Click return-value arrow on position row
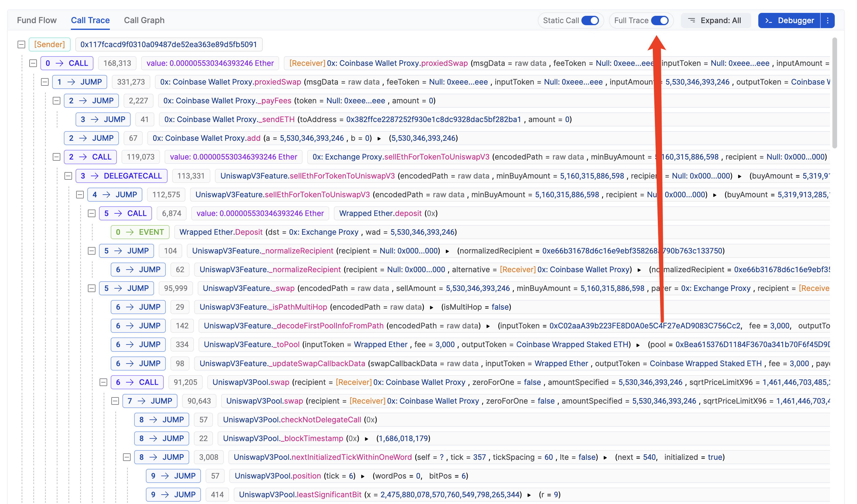Viewport: 857px width, 504px height. 363,476
